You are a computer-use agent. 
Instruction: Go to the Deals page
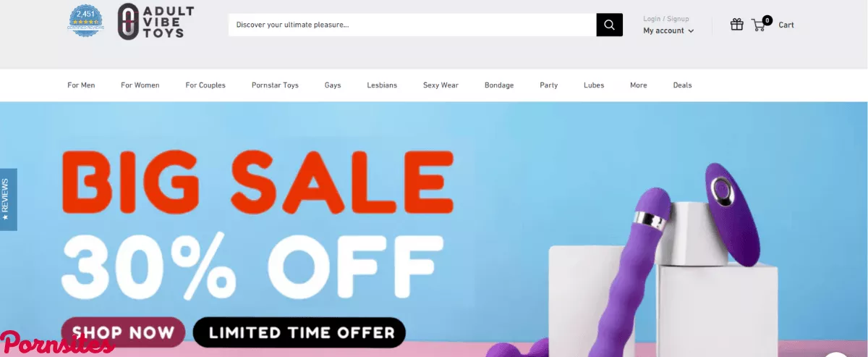point(682,85)
